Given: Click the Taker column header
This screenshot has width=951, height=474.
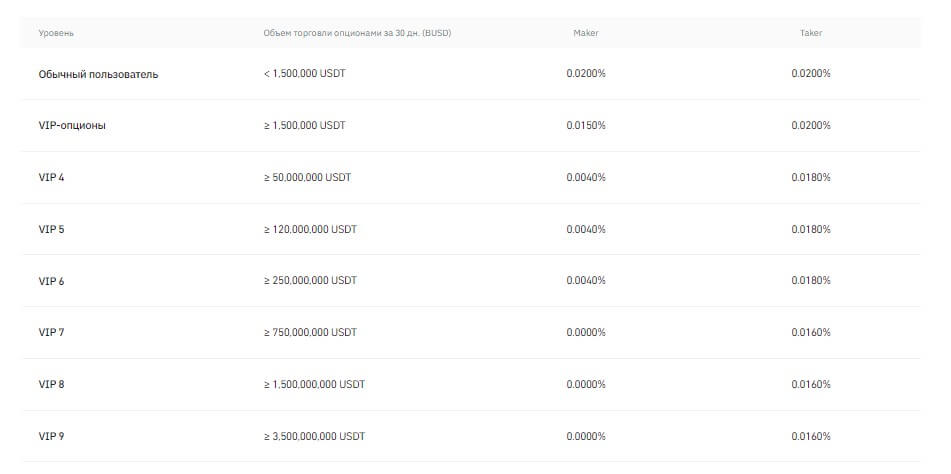Looking at the screenshot, I should (x=811, y=33).
